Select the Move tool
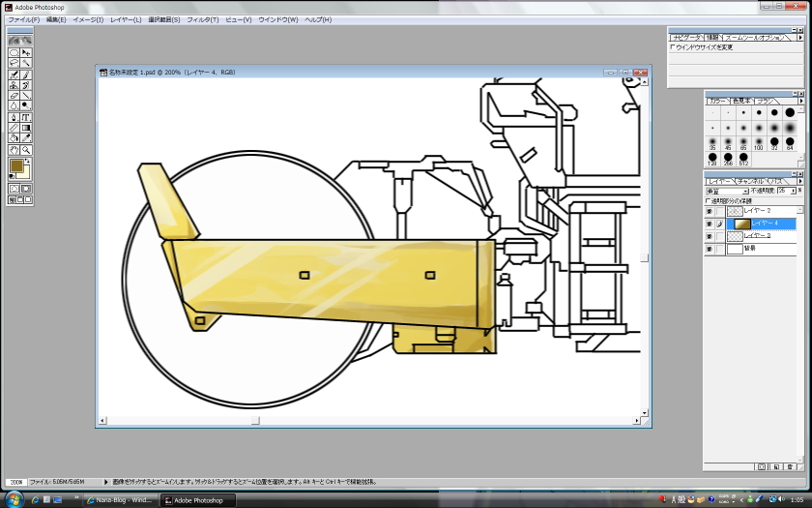The height and width of the screenshot is (508, 812). coord(26,52)
